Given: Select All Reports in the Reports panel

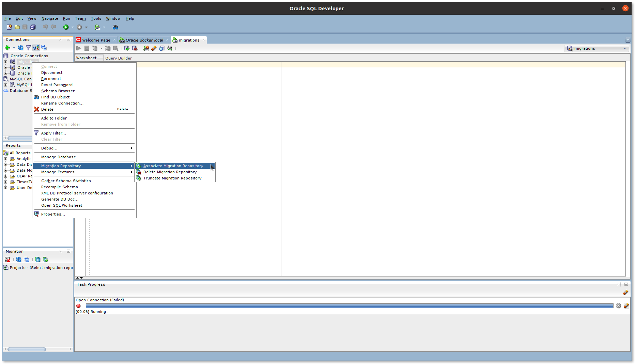Looking at the screenshot, I should (x=19, y=153).
